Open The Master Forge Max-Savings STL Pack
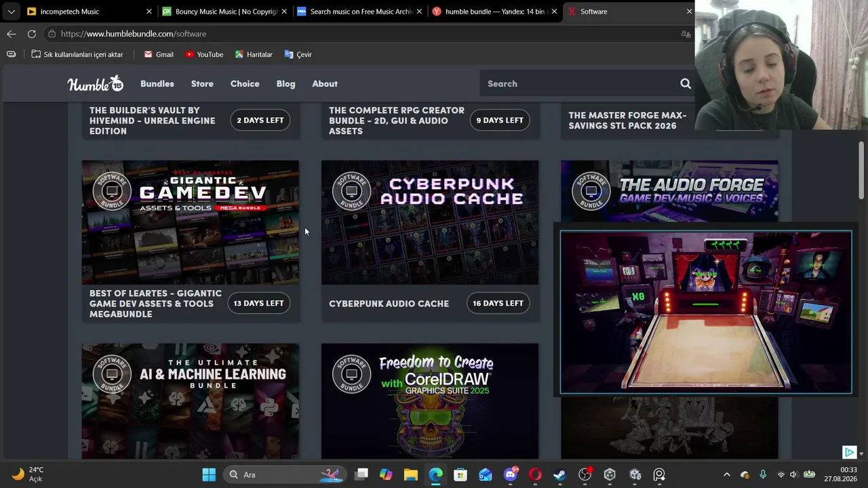Screen dimensions: 868x488 pyautogui.click(x=627, y=121)
